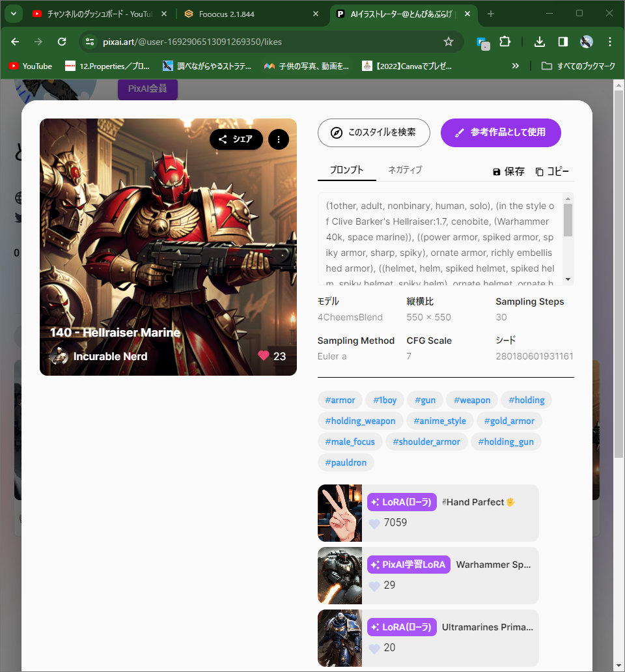The height and width of the screenshot is (672, 625).
Task: Open the tab search dropdown arrow
Action: coord(14,14)
